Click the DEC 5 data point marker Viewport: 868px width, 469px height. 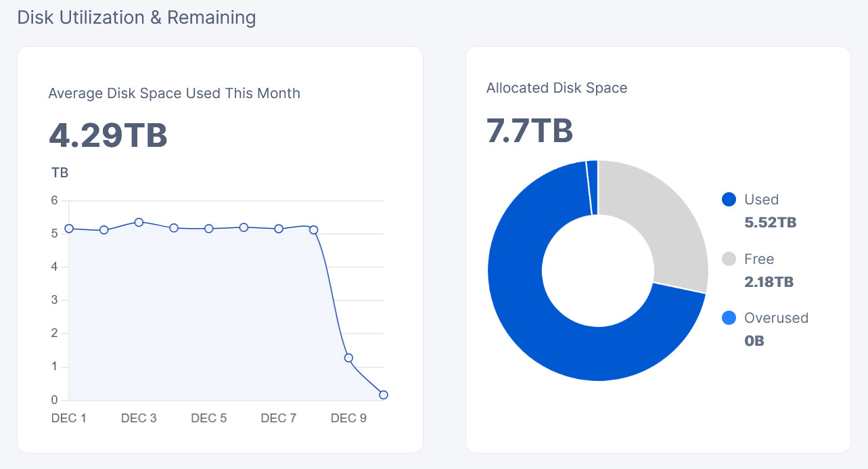point(209,229)
